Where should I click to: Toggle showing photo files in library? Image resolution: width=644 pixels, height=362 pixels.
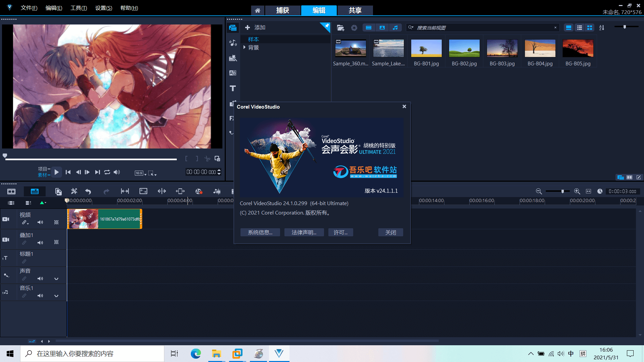tap(382, 28)
